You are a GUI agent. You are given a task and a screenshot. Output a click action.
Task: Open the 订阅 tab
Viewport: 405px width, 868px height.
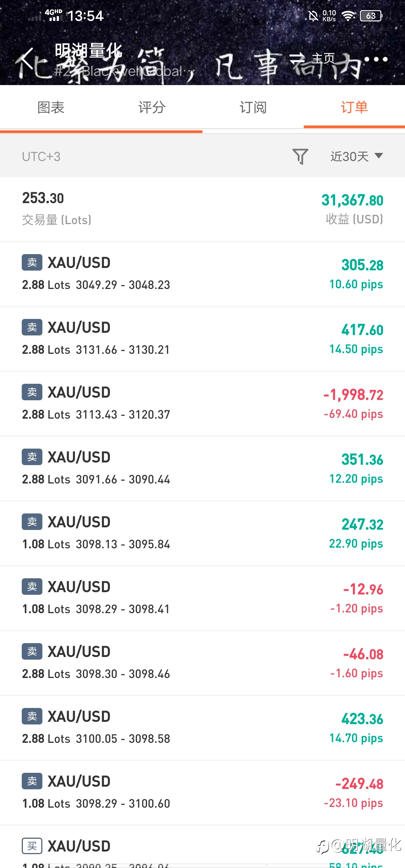[x=253, y=108]
